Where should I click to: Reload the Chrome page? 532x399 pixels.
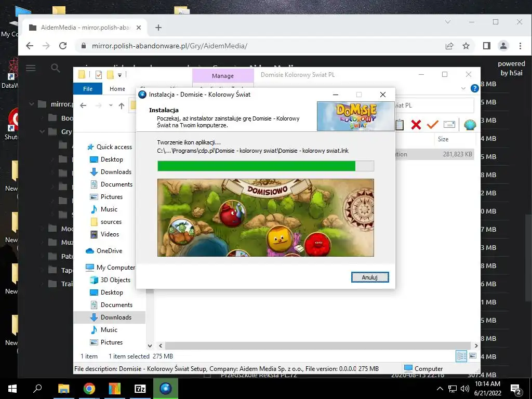coord(63,46)
